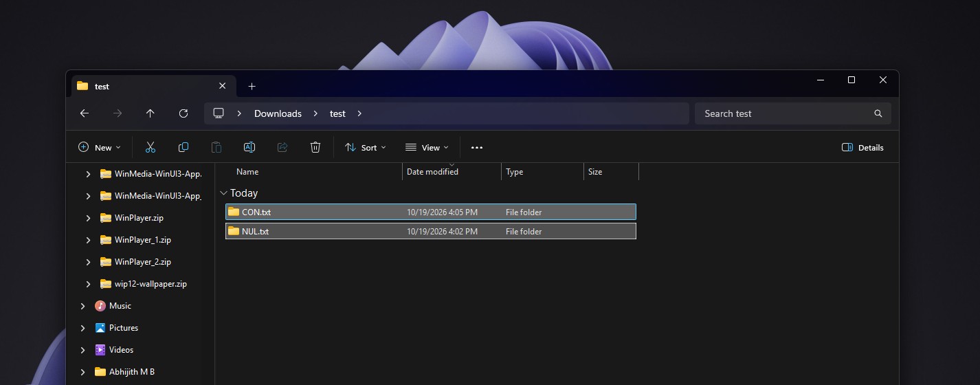980x385 pixels.
Task: Expand the WinPlayer.zip tree node
Action: [88, 218]
